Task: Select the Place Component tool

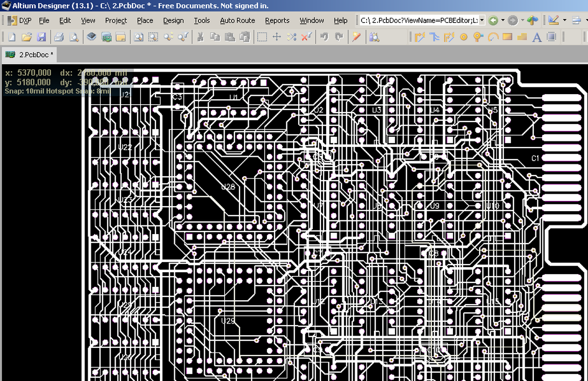Action: point(551,37)
